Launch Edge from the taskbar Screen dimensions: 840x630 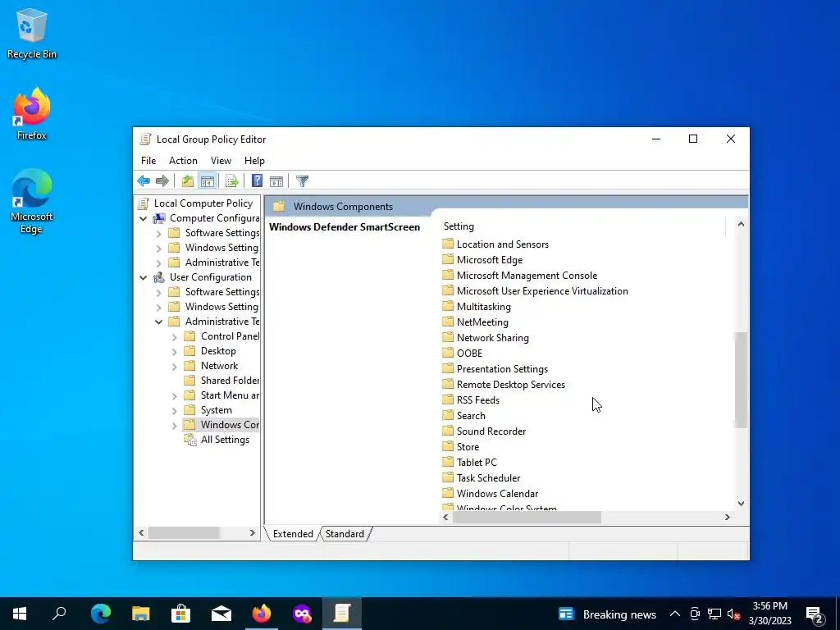(x=101, y=614)
